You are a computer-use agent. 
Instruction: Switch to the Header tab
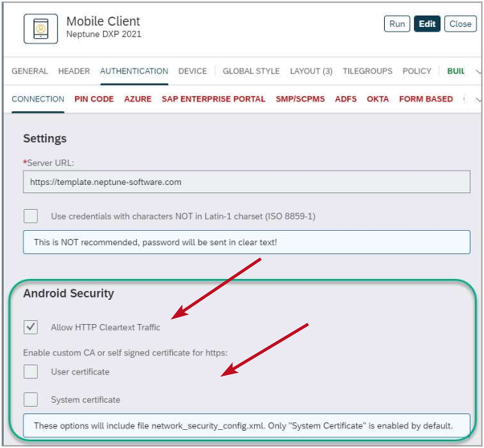tap(74, 71)
